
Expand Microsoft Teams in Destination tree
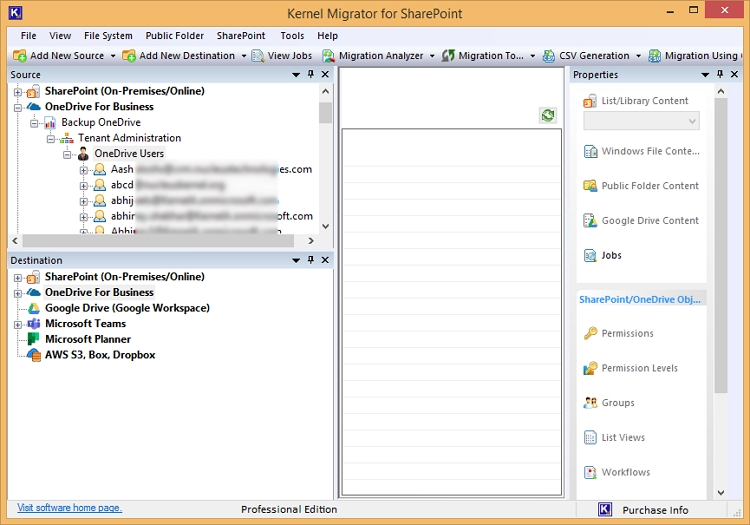(x=18, y=324)
